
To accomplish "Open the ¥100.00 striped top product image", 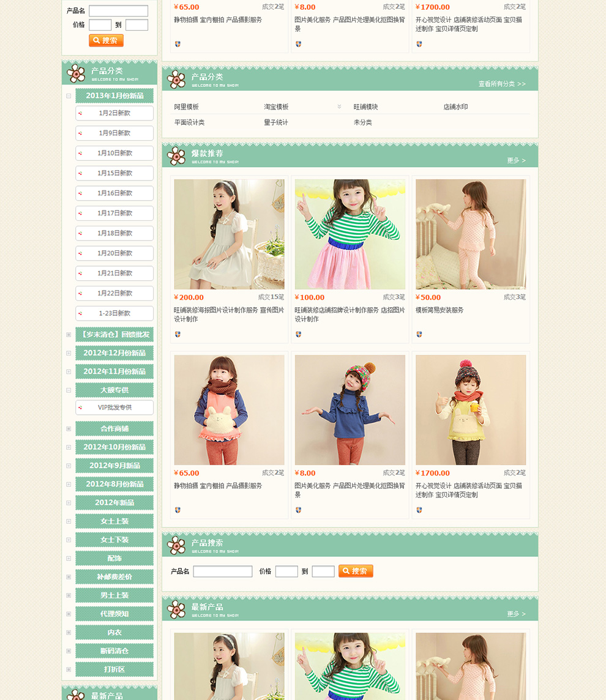I will pyautogui.click(x=350, y=234).
